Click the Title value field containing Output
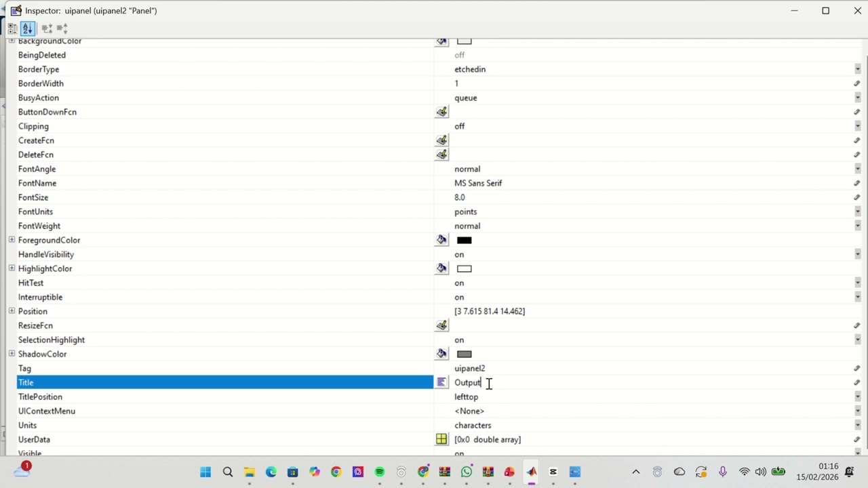868x488 pixels. tap(651, 382)
